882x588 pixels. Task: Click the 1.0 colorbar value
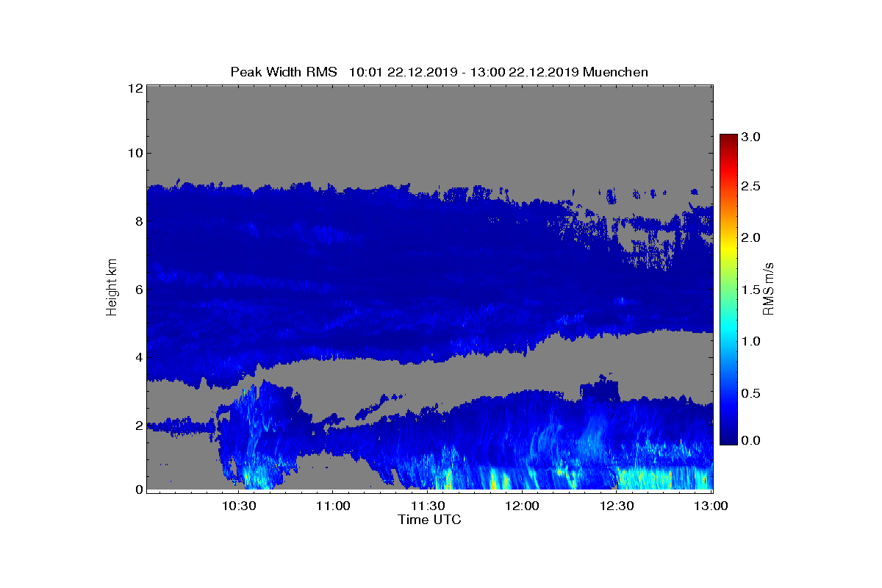coord(750,341)
